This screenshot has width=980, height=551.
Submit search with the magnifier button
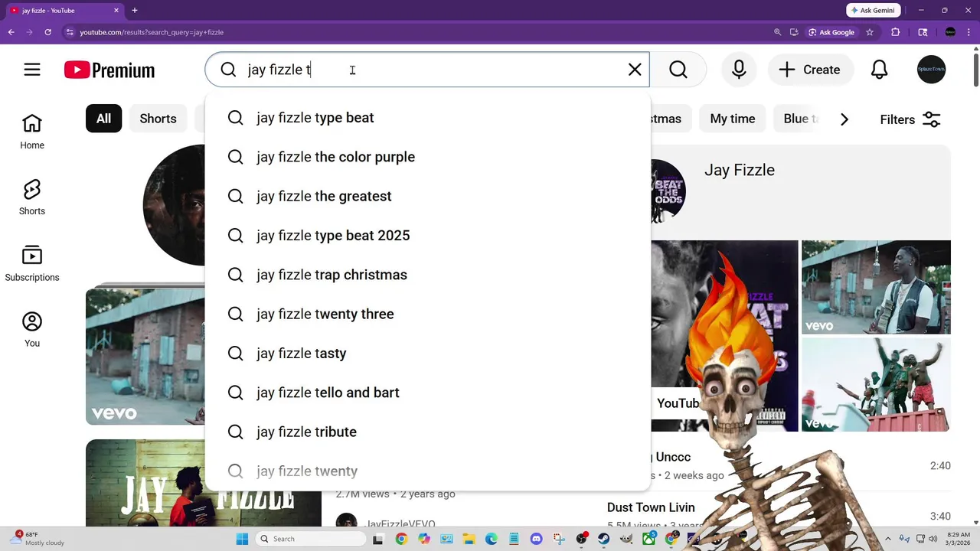pos(678,70)
